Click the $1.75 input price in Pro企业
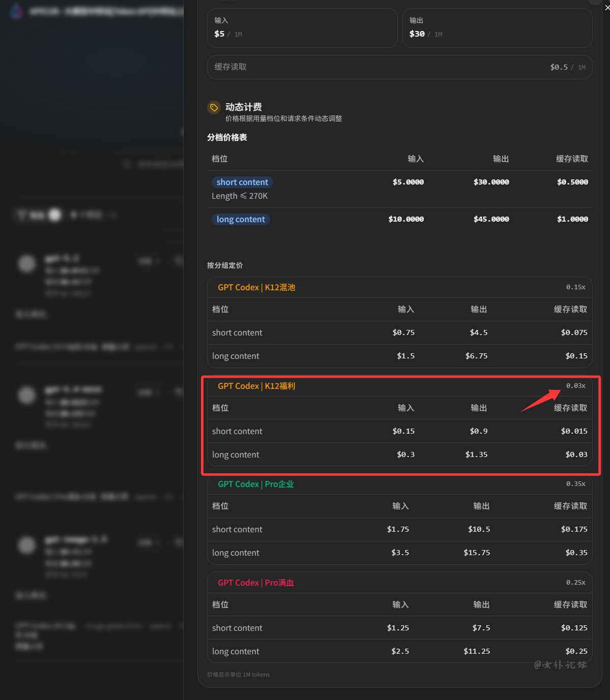 coord(398,529)
